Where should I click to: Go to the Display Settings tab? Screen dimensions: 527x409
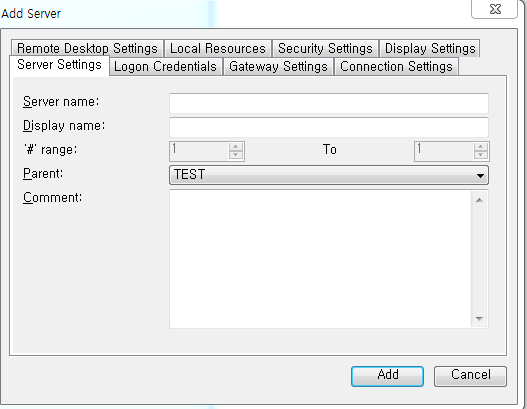[430, 48]
